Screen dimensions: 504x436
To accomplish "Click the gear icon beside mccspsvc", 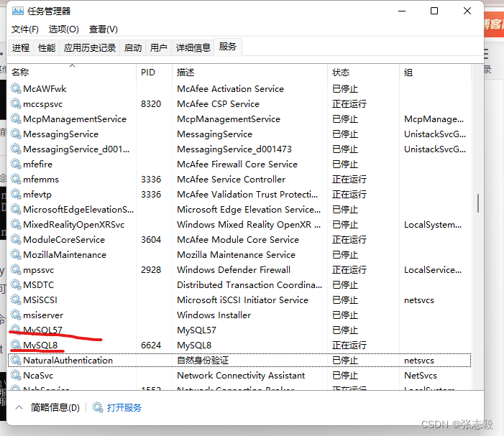I will [16, 103].
